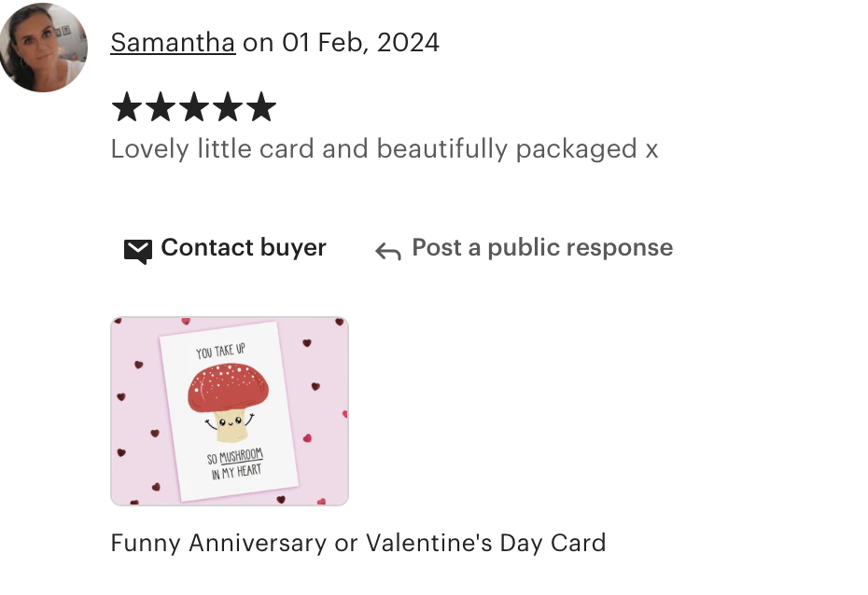Click the third rating star
Image resolution: width=868 pixels, height=595 pixels.
coord(194,106)
